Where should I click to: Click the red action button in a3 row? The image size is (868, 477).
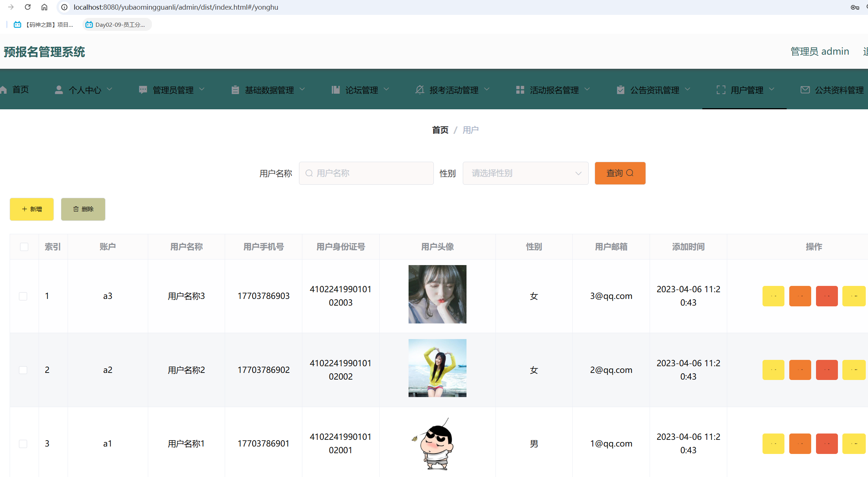coord(827,296)
